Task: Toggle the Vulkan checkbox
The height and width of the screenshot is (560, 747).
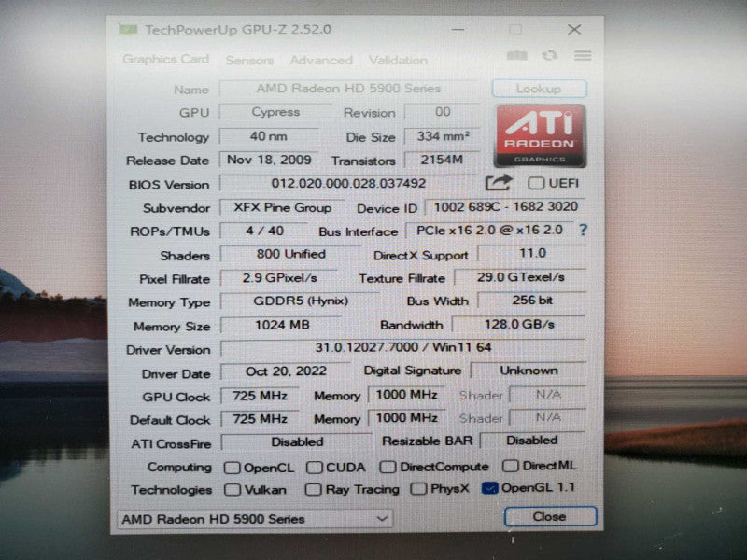Action: tap(232, 489)
